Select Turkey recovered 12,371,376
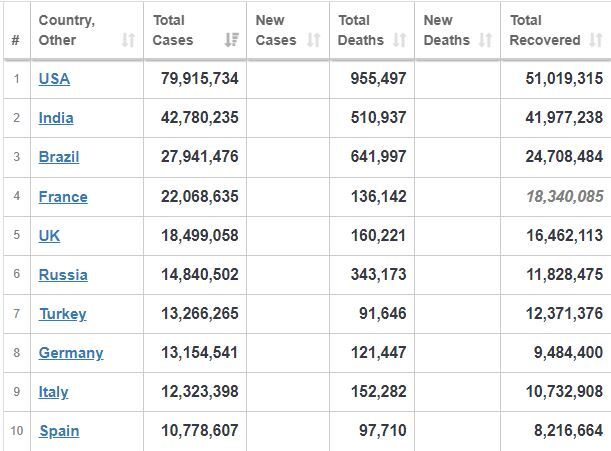 [565, 313]
